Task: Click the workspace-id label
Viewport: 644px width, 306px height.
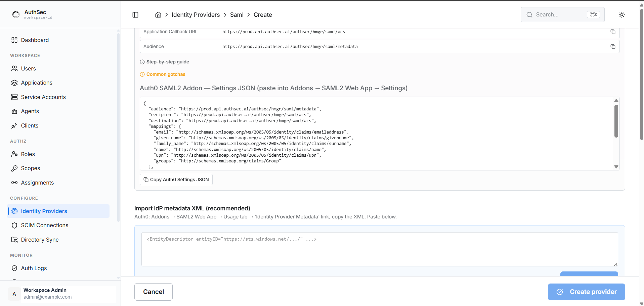Action: click(38, 18)
